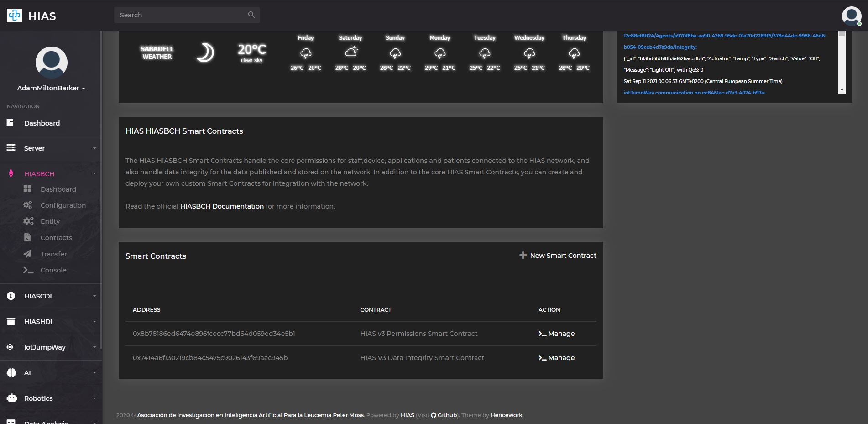Open the Hencework theme link in footer

click(507, 415)
